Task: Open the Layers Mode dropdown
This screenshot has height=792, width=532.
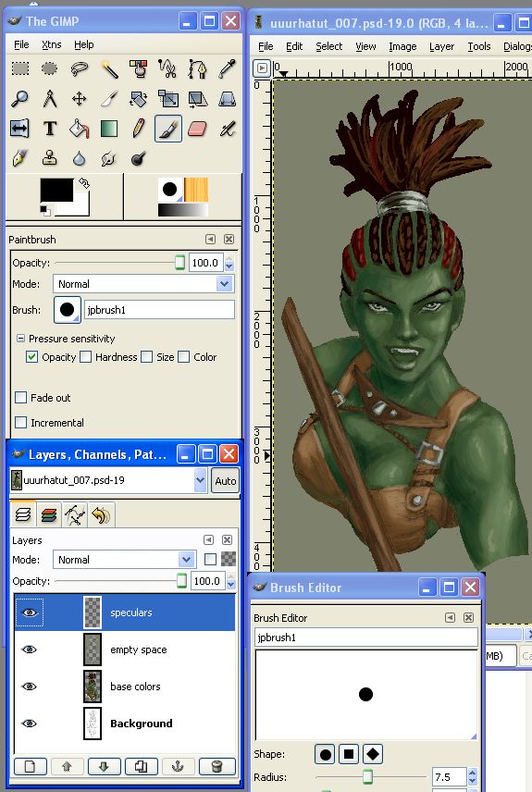Action: (x=124, y=560)
